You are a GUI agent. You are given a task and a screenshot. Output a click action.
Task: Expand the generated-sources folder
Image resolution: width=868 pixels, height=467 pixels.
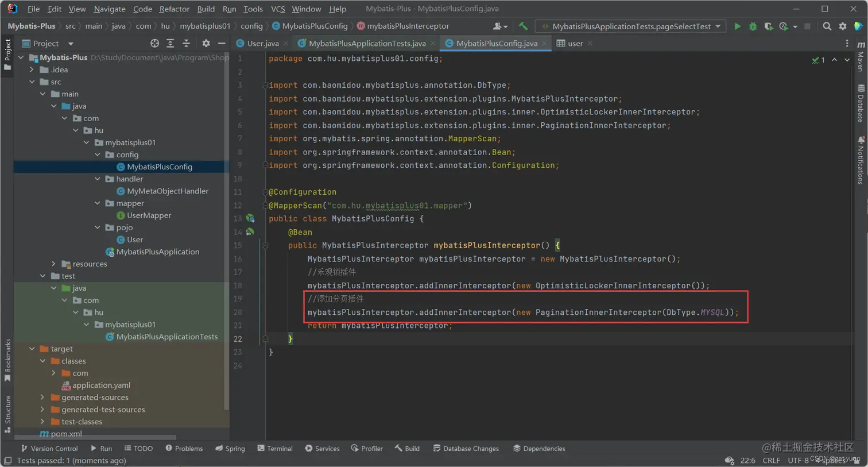click(42, 397)
